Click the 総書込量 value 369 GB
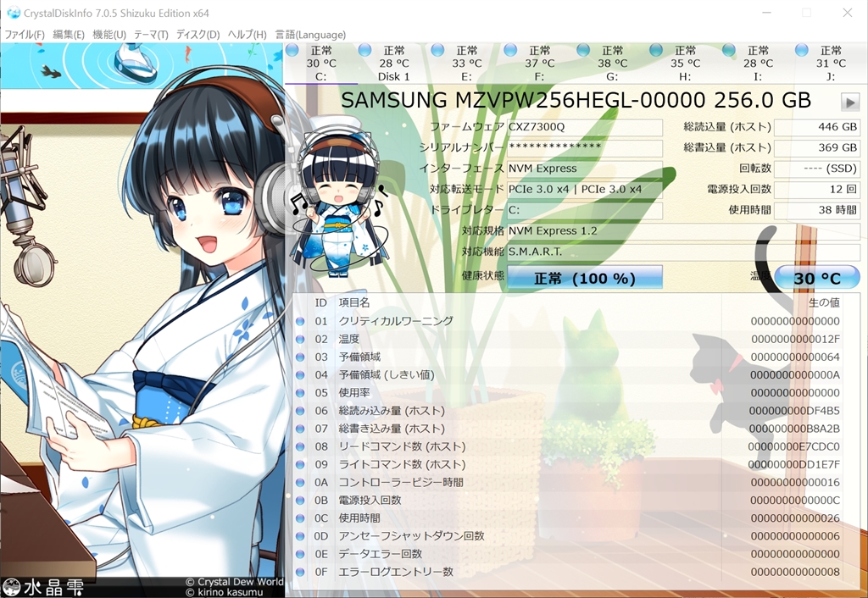Viewport: 868px width, 598px height. coord(817,147)
